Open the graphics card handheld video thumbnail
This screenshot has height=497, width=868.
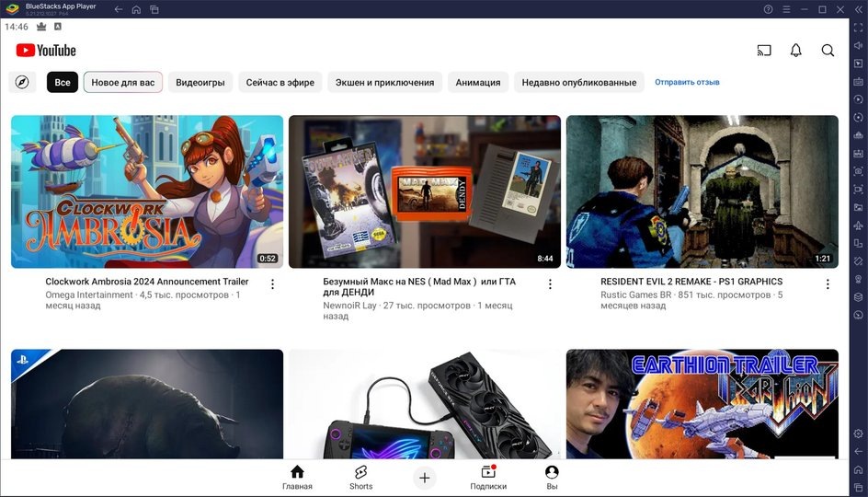pos(425,404)
